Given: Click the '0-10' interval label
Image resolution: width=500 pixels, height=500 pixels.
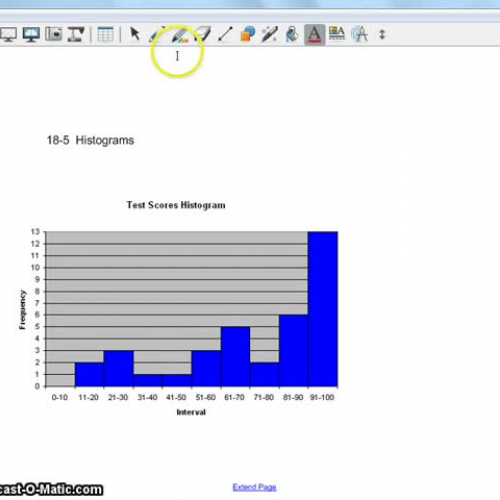Looking at the screenshot, I should point(60,397).
